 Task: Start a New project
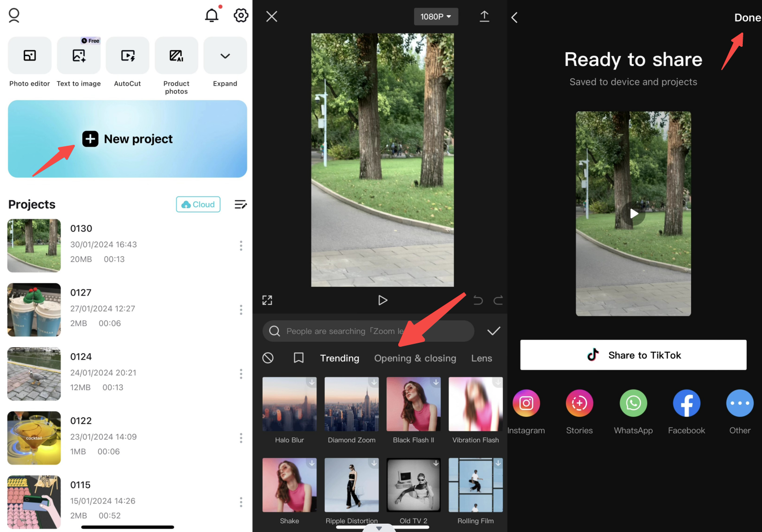[127, 139]
